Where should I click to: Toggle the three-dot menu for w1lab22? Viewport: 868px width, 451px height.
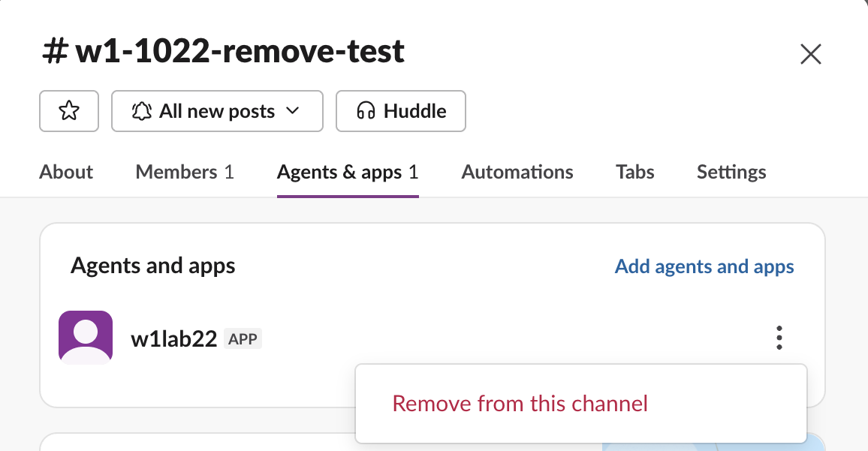click(x=779, y=338)
